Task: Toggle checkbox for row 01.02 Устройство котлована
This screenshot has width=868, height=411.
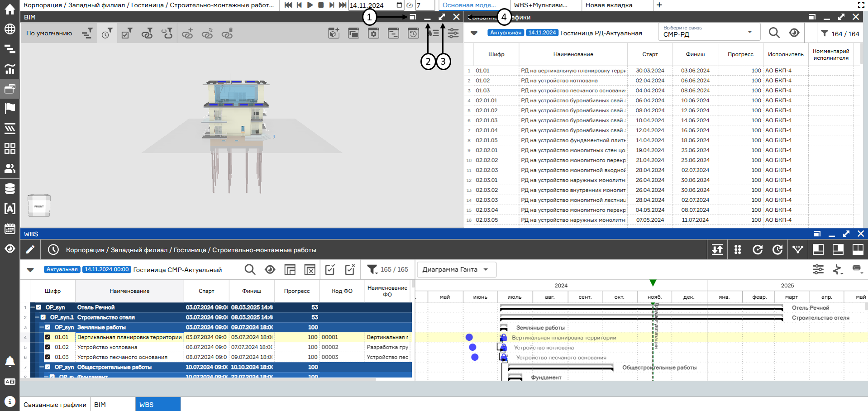Action: 48,347
